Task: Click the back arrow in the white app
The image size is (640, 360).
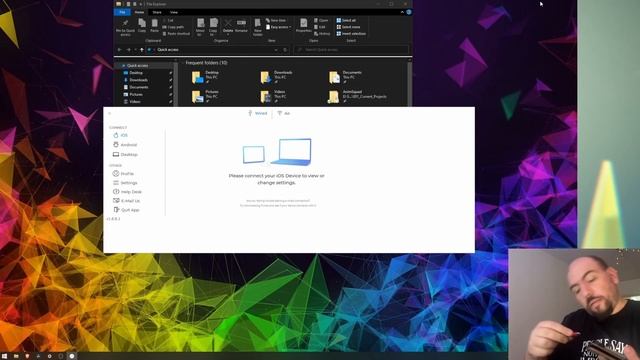Action: pos(109,113)
